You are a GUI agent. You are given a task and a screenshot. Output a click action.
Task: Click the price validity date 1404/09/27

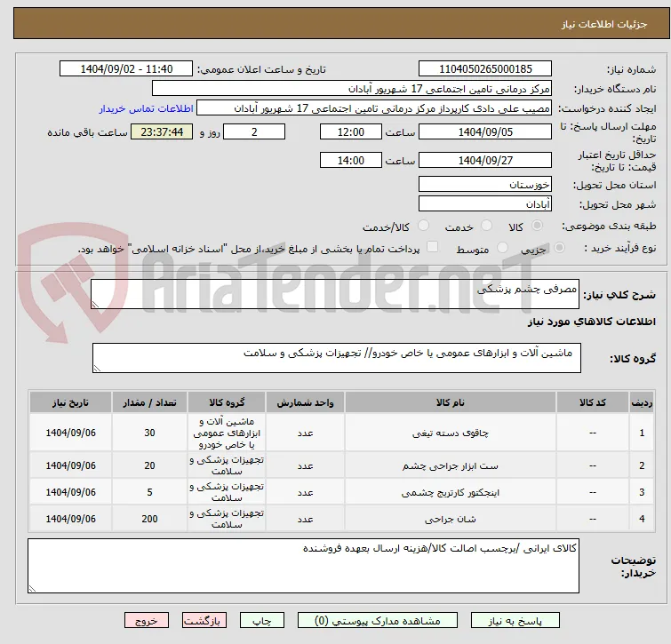pos(485,161)
